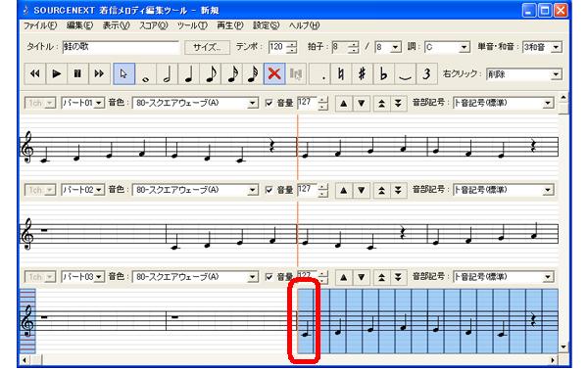Viewport: 588px width, 369px height.
Task: Click the horizontal scrollbar right arrow
Action: point(553,360)
